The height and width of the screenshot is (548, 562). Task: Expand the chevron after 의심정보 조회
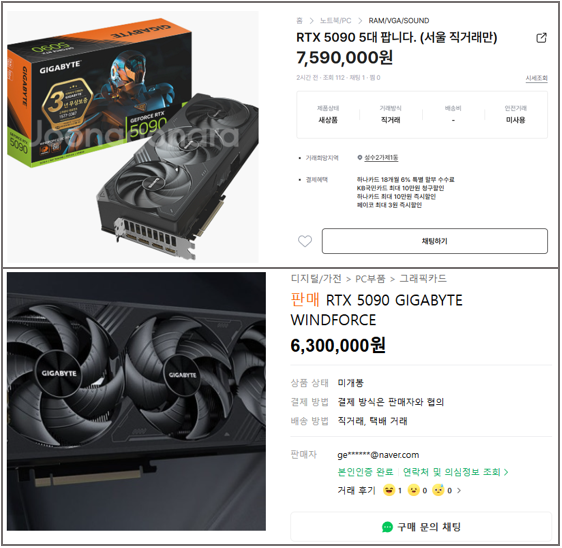506,472
